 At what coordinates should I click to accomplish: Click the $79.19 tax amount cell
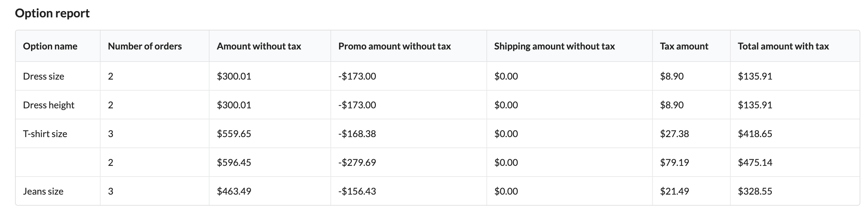pos(674,163)
